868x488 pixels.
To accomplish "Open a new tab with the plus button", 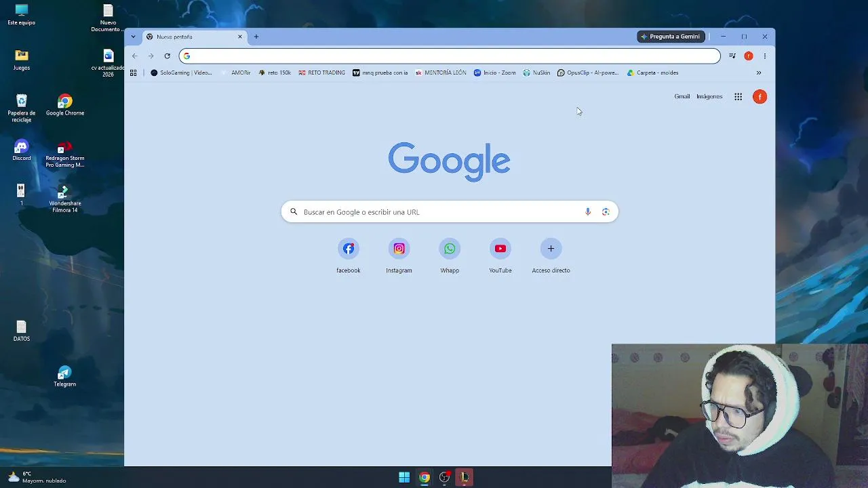I will [x=256, y=37].
